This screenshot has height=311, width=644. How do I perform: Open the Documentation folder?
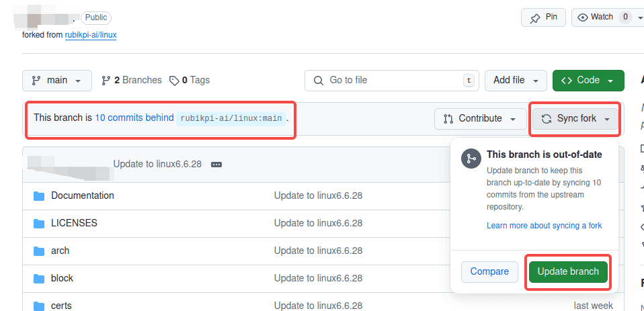click(83, 195)
